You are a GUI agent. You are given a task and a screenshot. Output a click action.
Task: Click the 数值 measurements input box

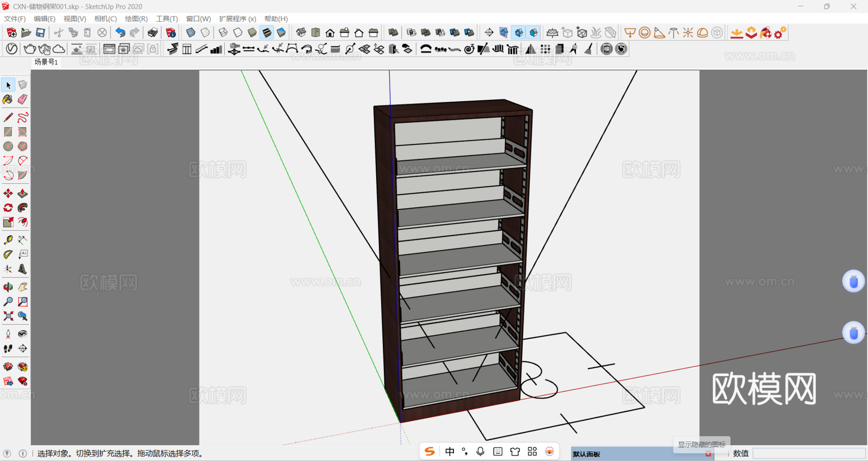click(809, 453)
